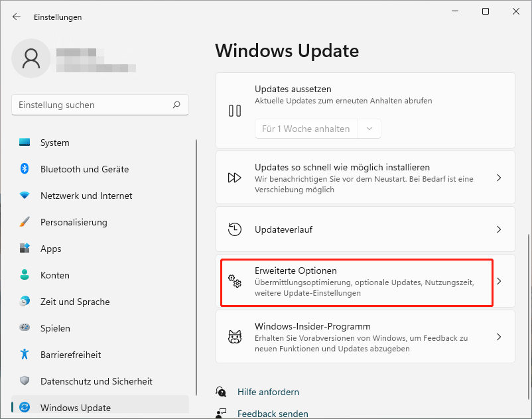Click the Zeit und Sprache globe icon
532x419 pixels.
[25, 301]
